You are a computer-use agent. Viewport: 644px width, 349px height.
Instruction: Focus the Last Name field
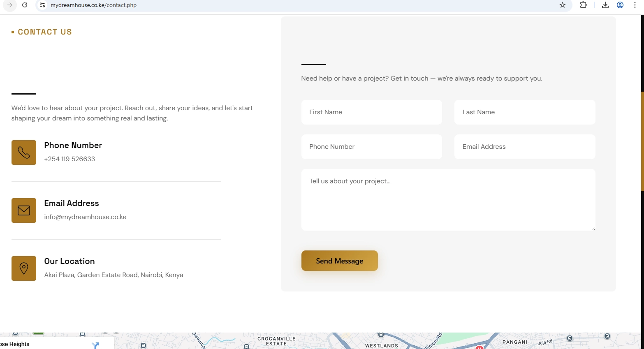coord(524,112)
